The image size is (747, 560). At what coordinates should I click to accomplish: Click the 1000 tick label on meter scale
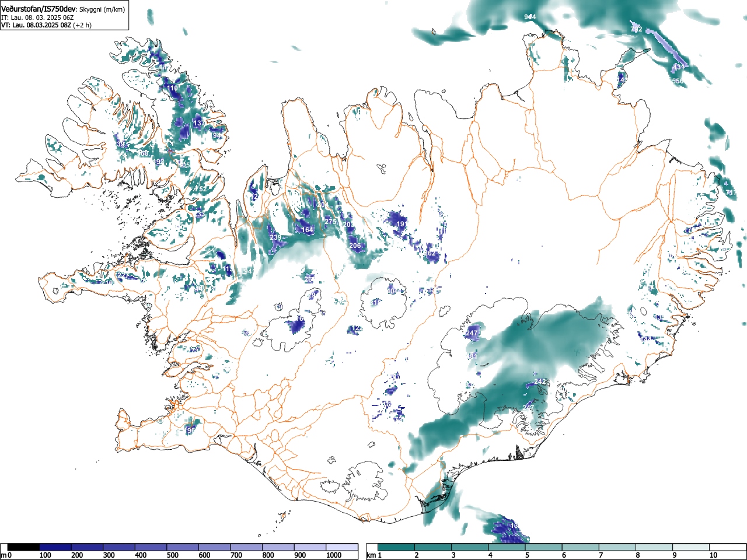334,555
